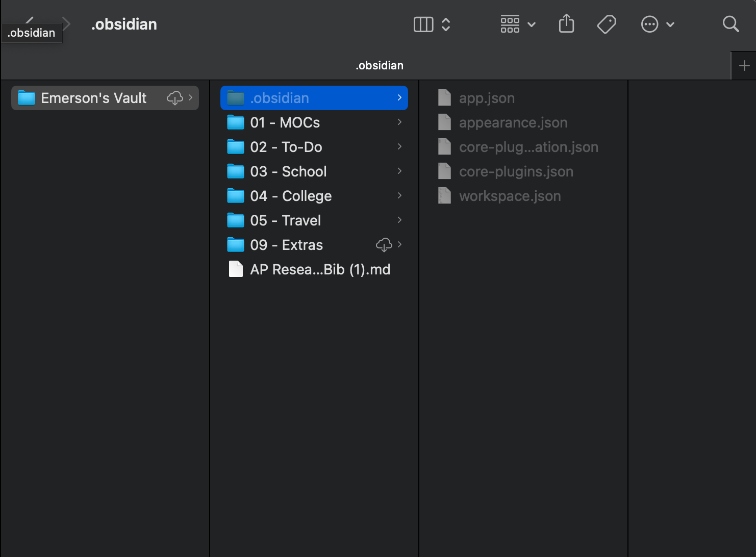The width and height of the screenshot is (756, 557).
Task: Download Emerson's Vault from iCloud
Action: 175,98
